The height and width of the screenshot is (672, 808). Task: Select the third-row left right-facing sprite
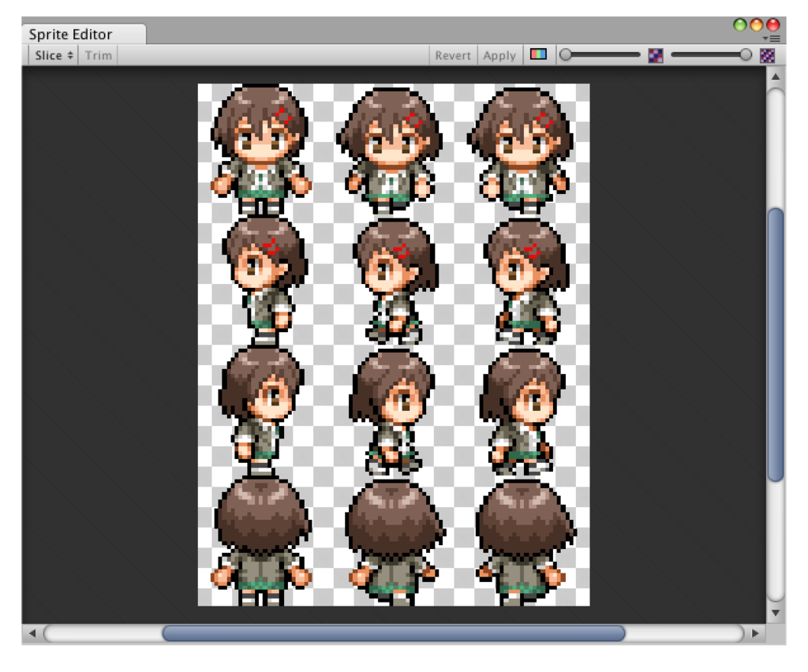pyautogui.click(x=261, y=411)
